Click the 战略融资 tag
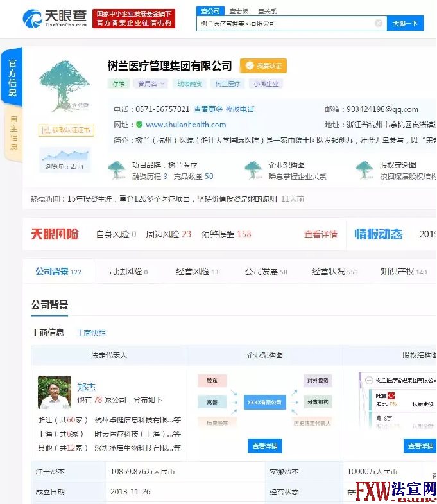Viewport: 437px width, 504px height. click(189, 84)
